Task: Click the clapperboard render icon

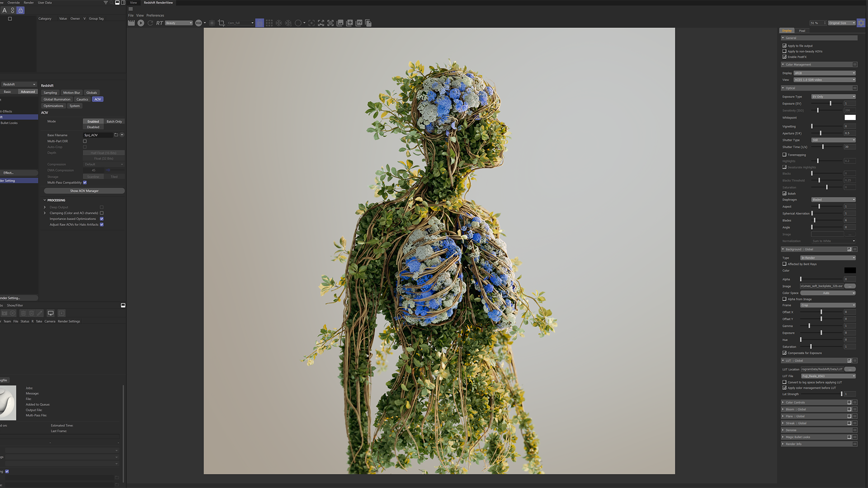Action: [131, 23]
